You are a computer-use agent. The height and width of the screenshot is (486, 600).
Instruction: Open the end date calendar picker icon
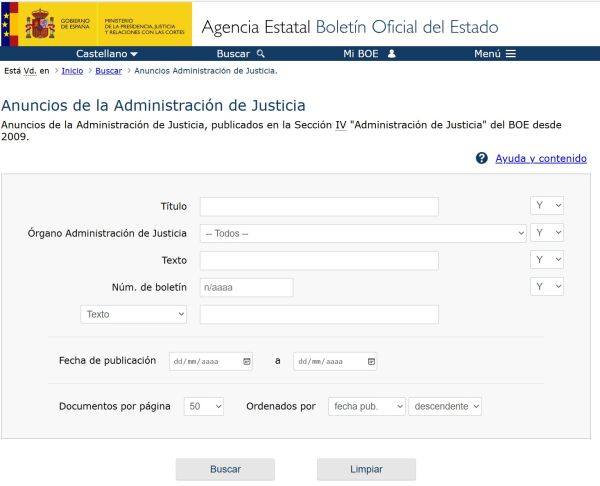coord(371,361)
